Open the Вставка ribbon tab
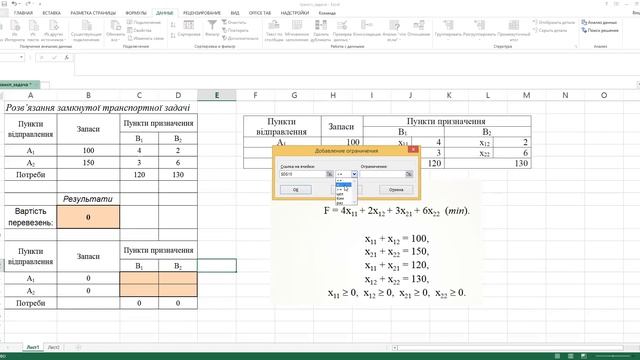Image resolution: width=640 pixels, height=360 pixels. pos(51,13)
